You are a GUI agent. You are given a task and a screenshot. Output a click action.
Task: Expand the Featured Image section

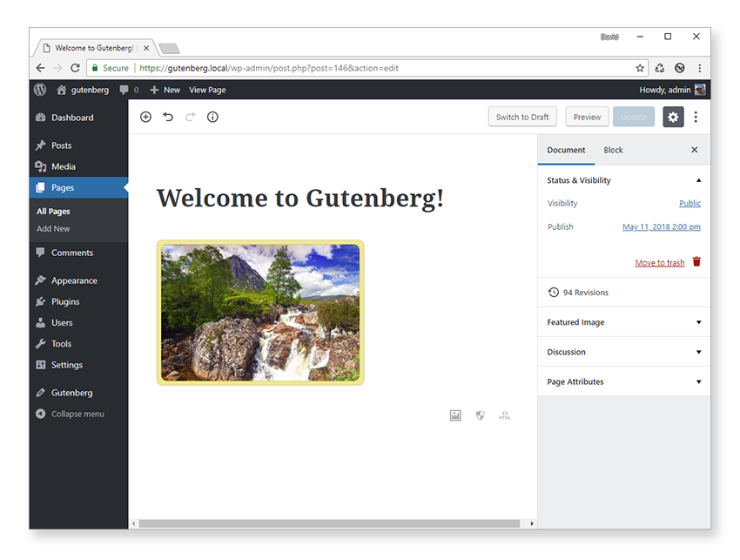pos(624,322)
